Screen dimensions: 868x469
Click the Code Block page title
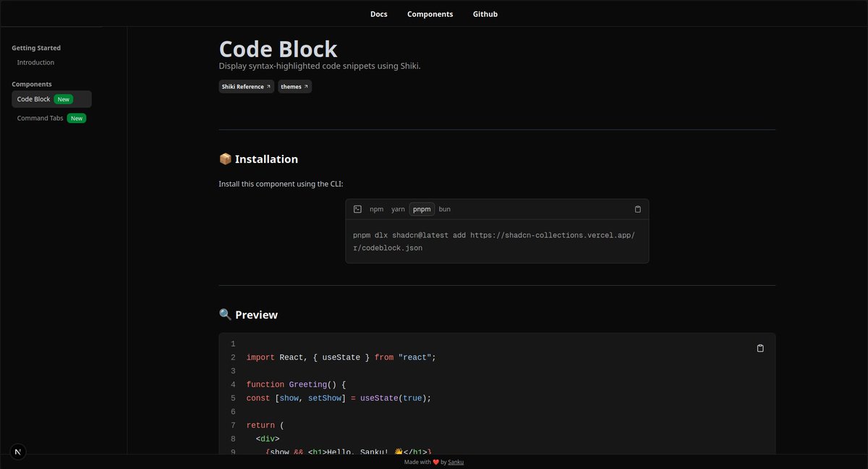pos(278,48)
